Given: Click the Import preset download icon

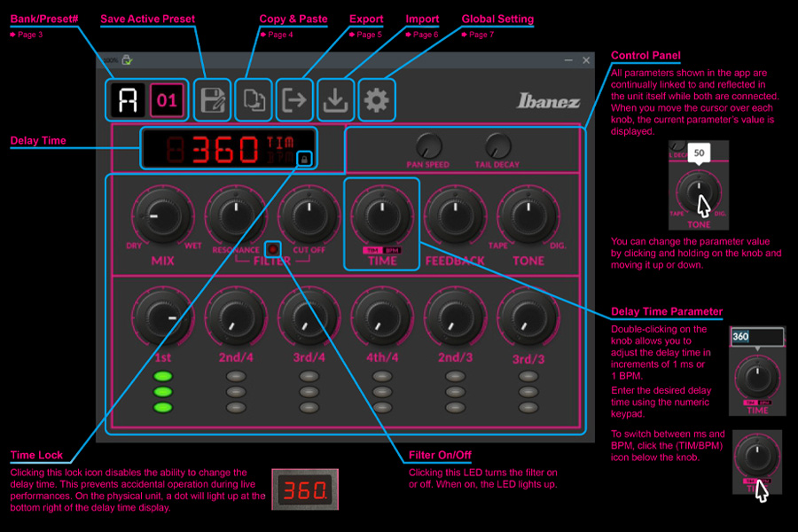Looking at the screenshot, I should (335, 100).
